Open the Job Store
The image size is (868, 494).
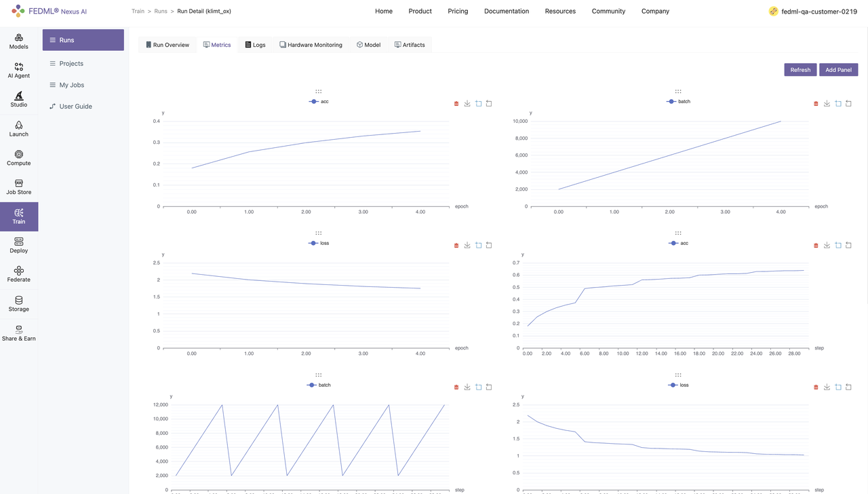pos(19,187)
